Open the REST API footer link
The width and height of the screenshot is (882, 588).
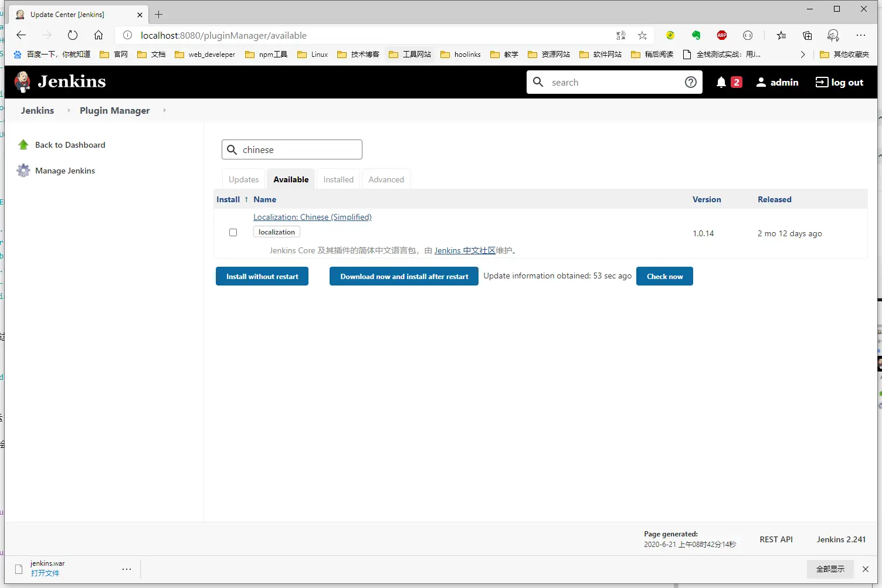pos(776,539)
